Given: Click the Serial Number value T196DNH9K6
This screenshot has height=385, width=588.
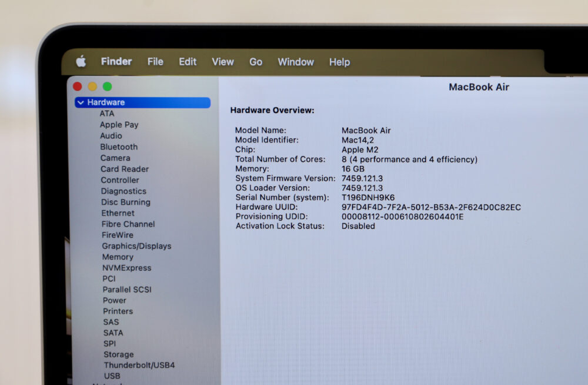Looking at the screenshot, I should (368, 197).
